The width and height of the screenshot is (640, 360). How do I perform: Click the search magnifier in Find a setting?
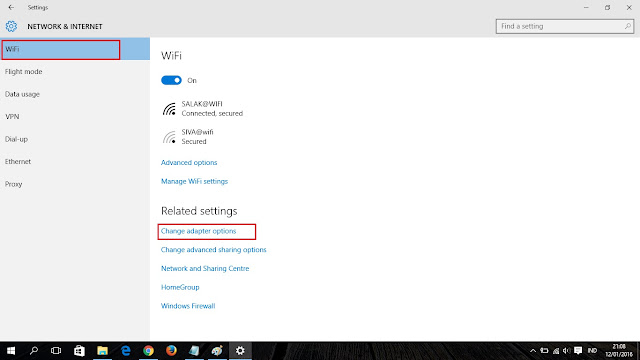627,26
